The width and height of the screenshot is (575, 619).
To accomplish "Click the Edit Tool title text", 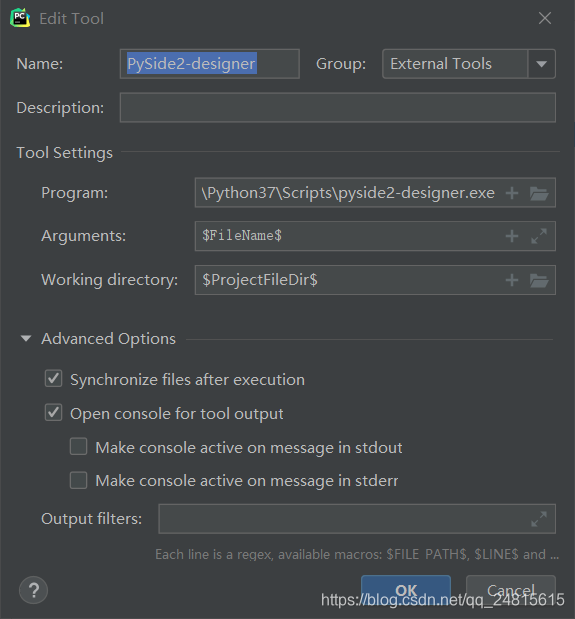I will [x=71, y=19].
